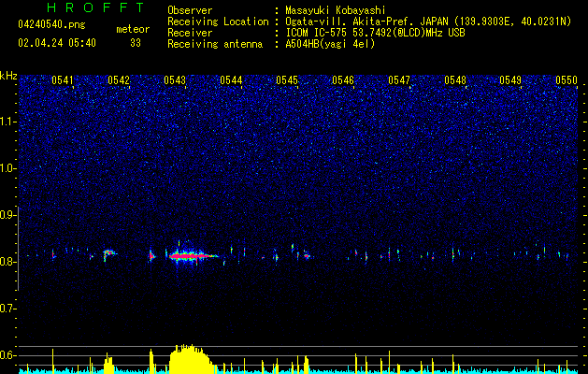Click the 0.7 kHz axis label
This screenshot has height=374, width=588.
coord(8,309)
